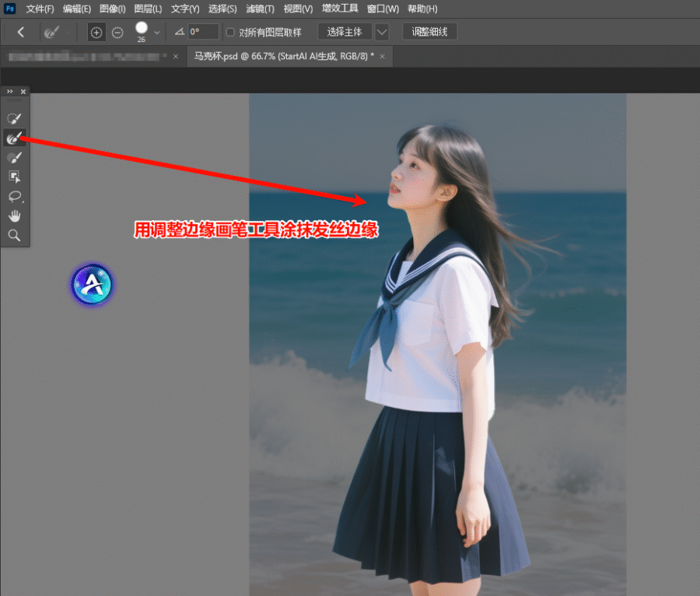
Task: Open the dropdown arrow next to 选择主体
Action: pos(381,32)
